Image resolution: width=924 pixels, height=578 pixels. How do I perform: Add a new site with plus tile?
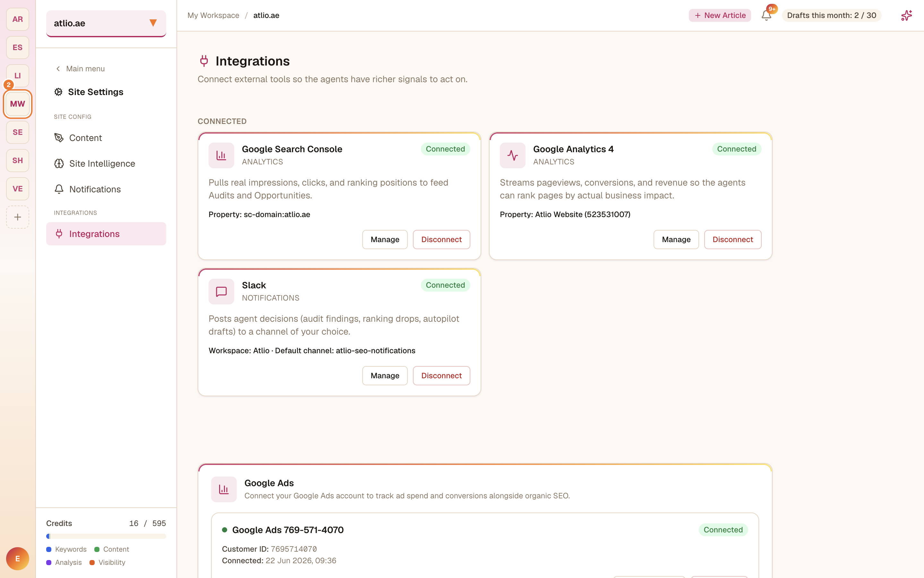[18, 217]
